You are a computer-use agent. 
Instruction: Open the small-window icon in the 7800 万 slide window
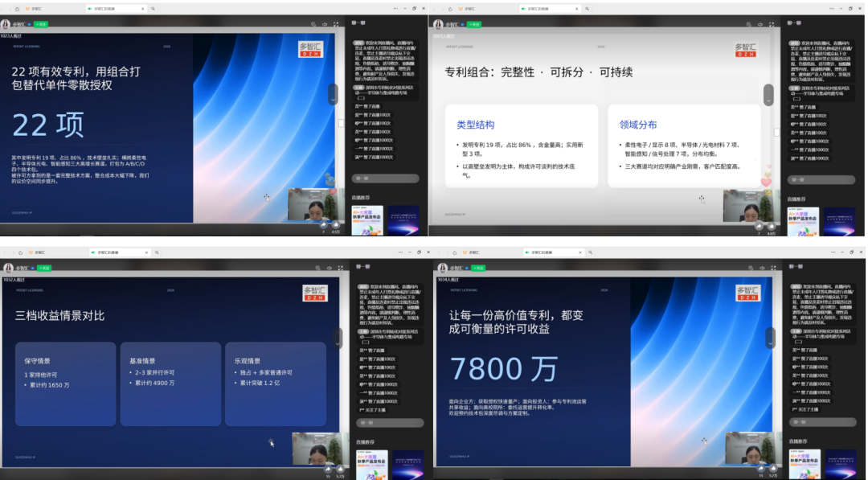click(751, 268)
